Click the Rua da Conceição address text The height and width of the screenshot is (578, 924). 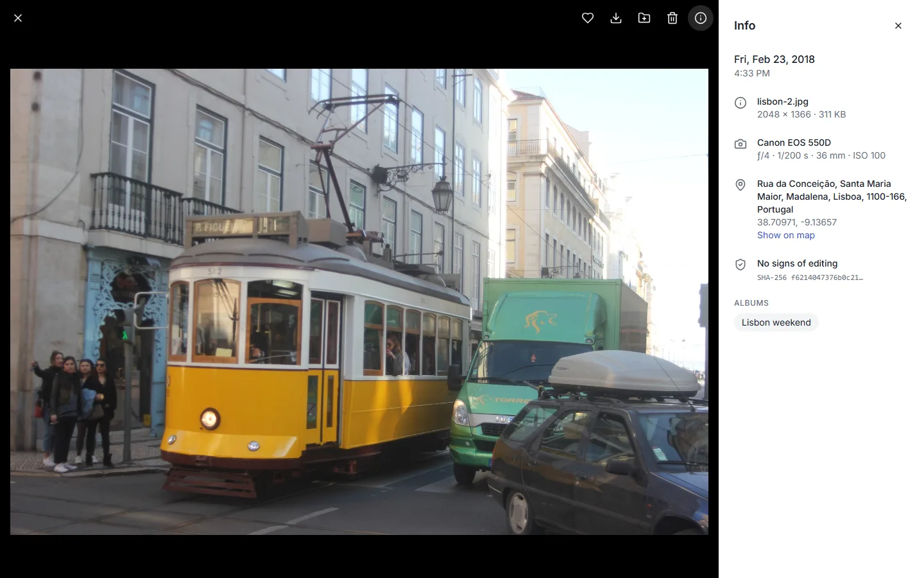[832, 197]
